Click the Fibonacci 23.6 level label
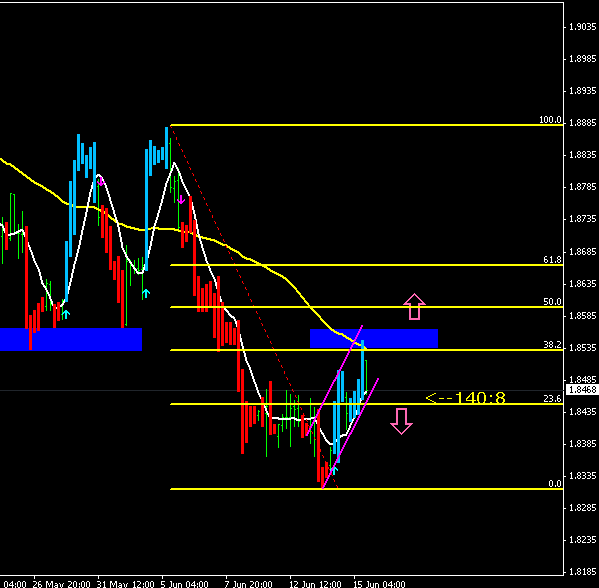599x588 pixels. tap(552, 399)
